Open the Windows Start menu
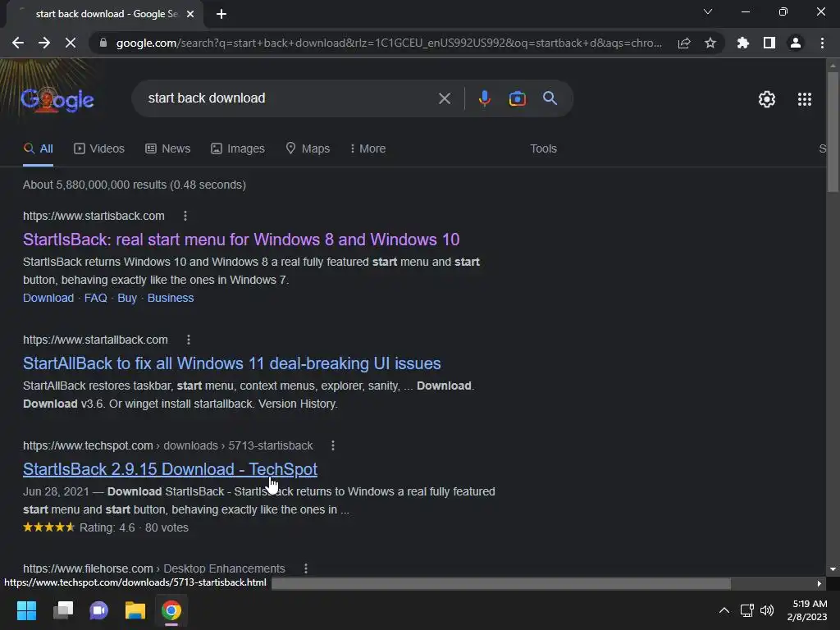This screenshot has width=840, height=630. [26, 610]
